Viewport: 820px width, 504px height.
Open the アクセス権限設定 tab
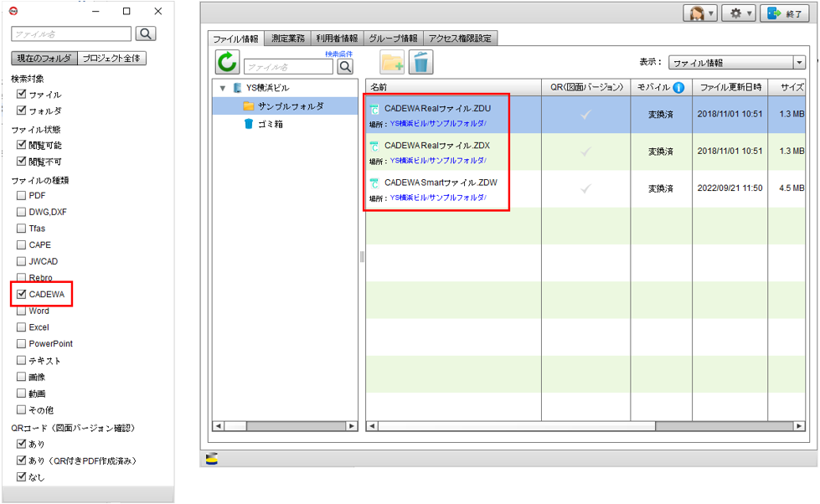[460, 39]
